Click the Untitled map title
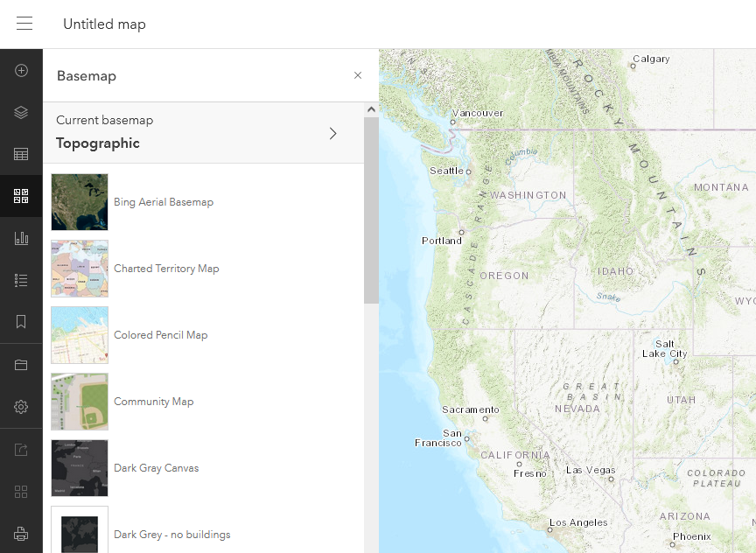Image resolution: width=756 pixels, height=553 pixels. pyautogui.click(x=104, y=24)
